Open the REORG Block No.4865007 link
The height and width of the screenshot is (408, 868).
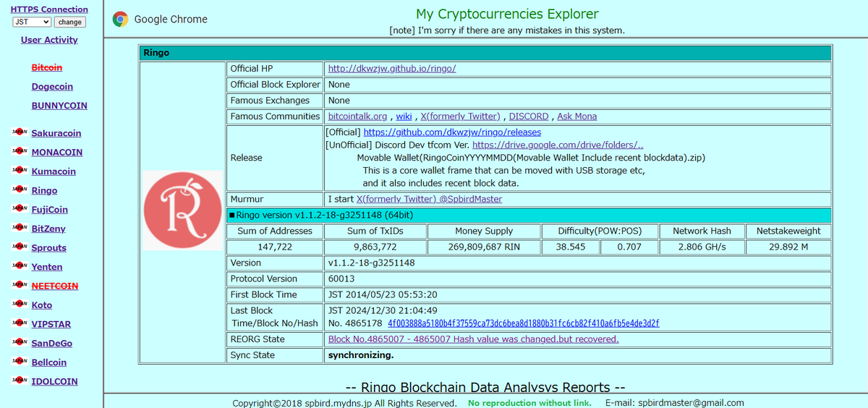tap(474, 339)
